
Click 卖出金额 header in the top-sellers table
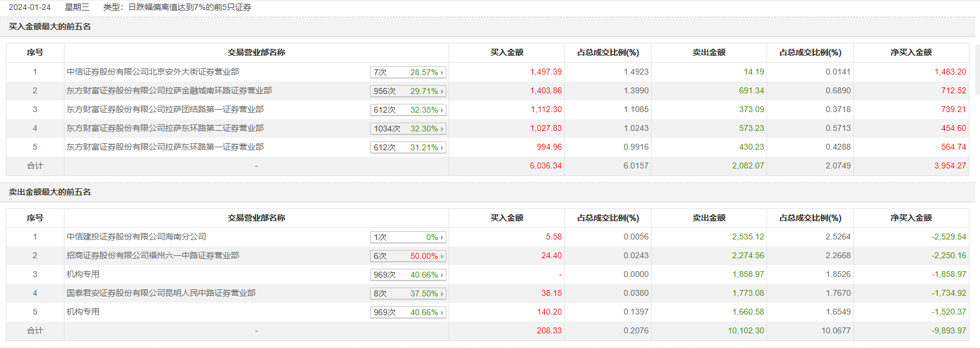click(708, 218)
